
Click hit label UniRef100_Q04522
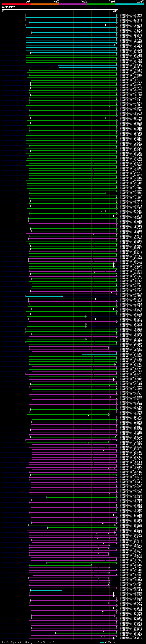(131, 268)
